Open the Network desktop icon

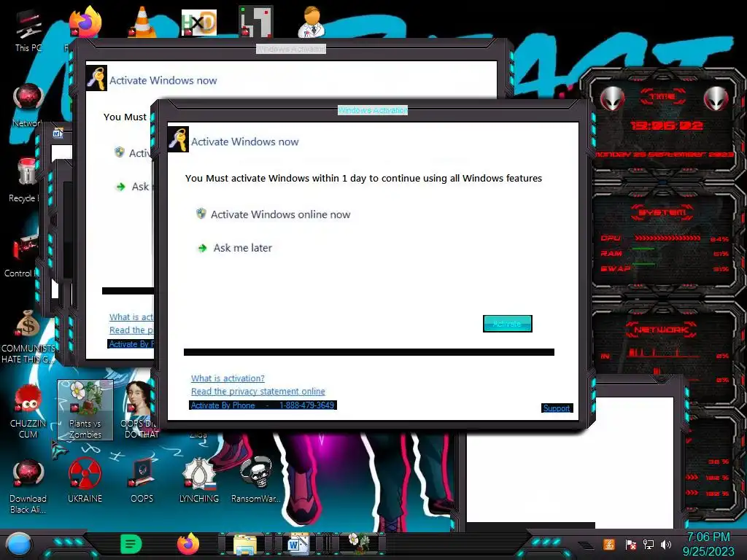[28, 106]
